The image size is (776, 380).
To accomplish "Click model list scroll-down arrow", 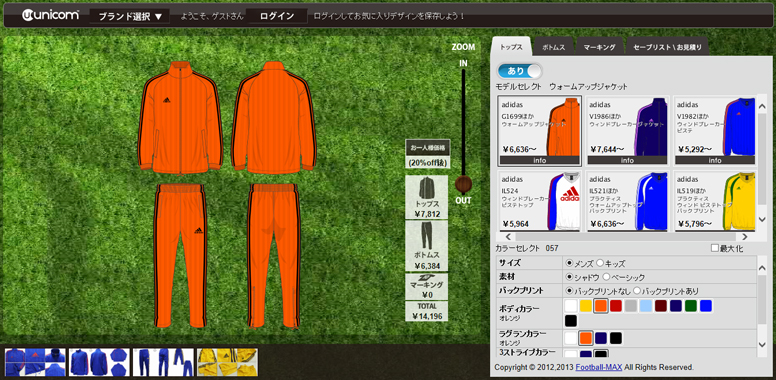I will [x=762, y=220].
